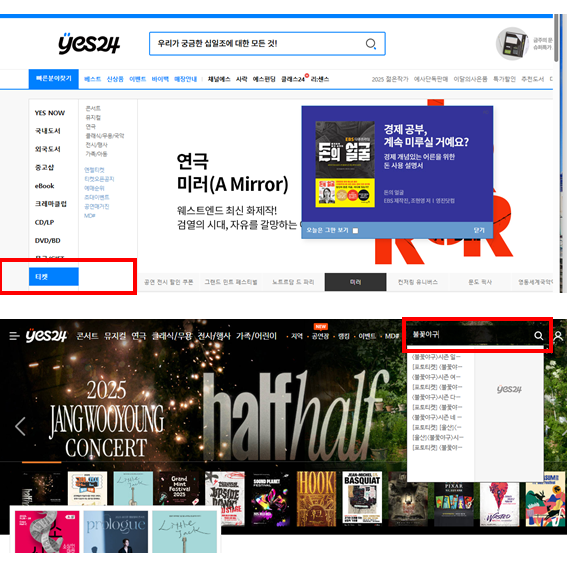This screenshot has height=567, width=567.
Task: Open the 이벤트 item in the blue top menu
Action: pos(138,79)
